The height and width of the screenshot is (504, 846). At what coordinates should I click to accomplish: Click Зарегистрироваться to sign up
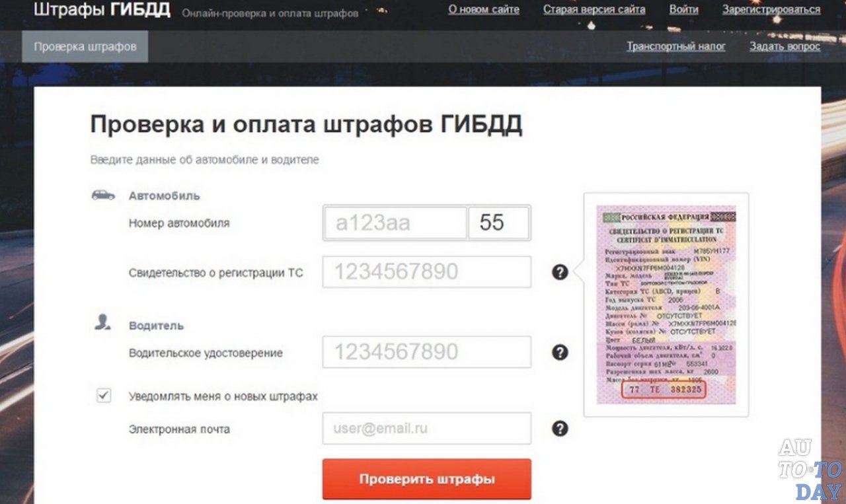point(771,9)
